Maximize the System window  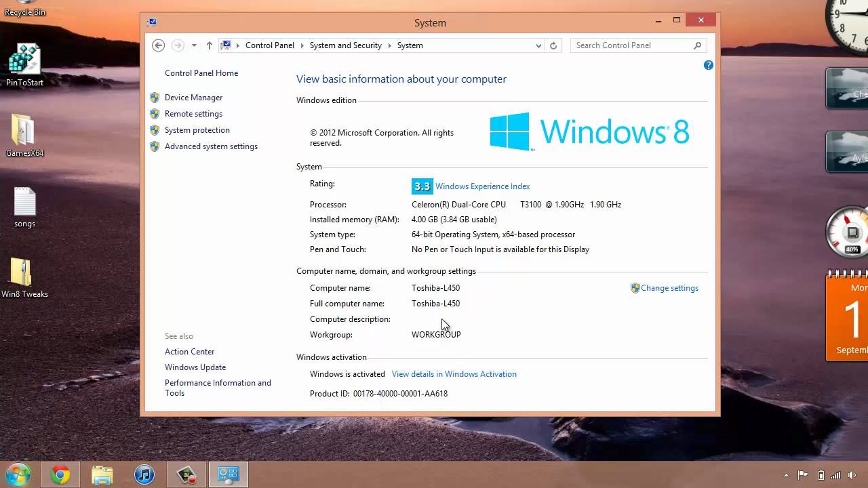677,21
